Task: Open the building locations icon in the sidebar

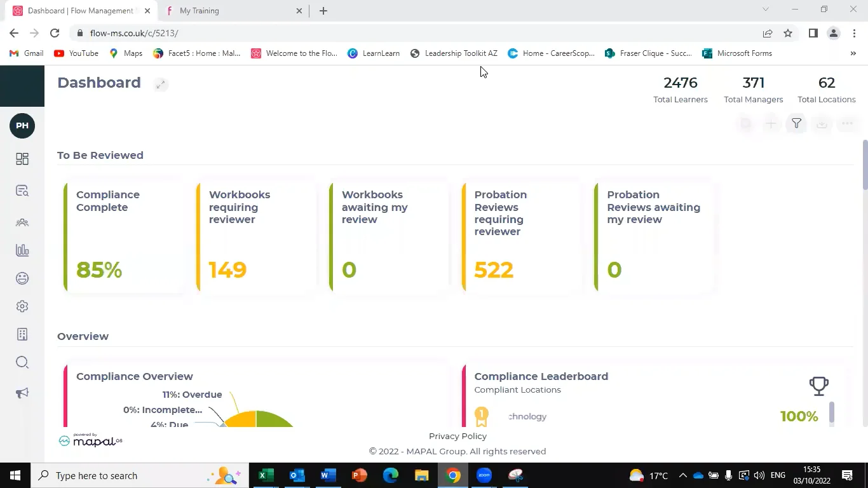Action: click(22, 334)
